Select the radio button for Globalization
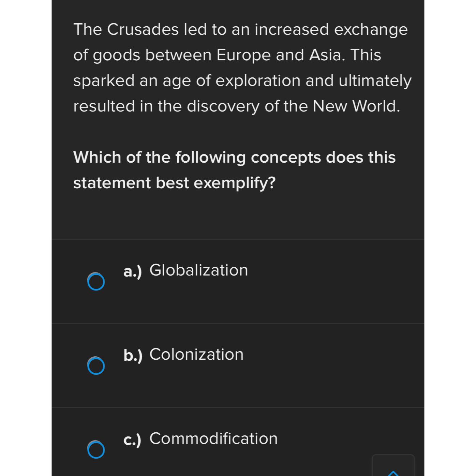476x476 pixels. click(96, 282)
